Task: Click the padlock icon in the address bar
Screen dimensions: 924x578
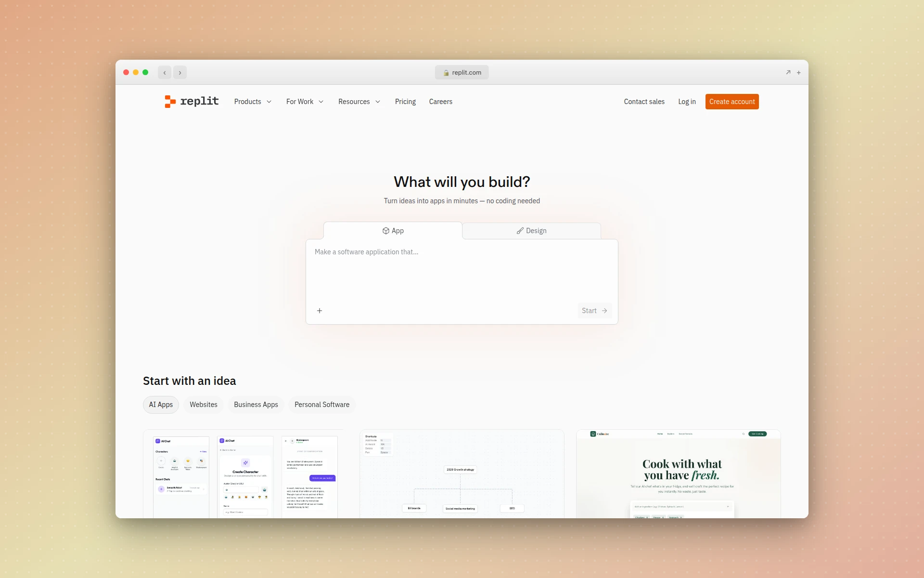Action: pyautogui.click(x=447, y=72)
